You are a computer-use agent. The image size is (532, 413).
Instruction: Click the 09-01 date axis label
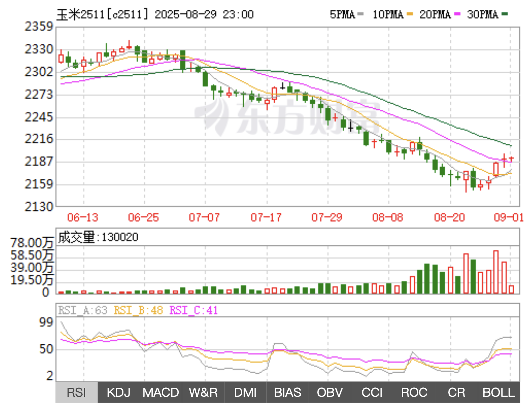point(508,218)
